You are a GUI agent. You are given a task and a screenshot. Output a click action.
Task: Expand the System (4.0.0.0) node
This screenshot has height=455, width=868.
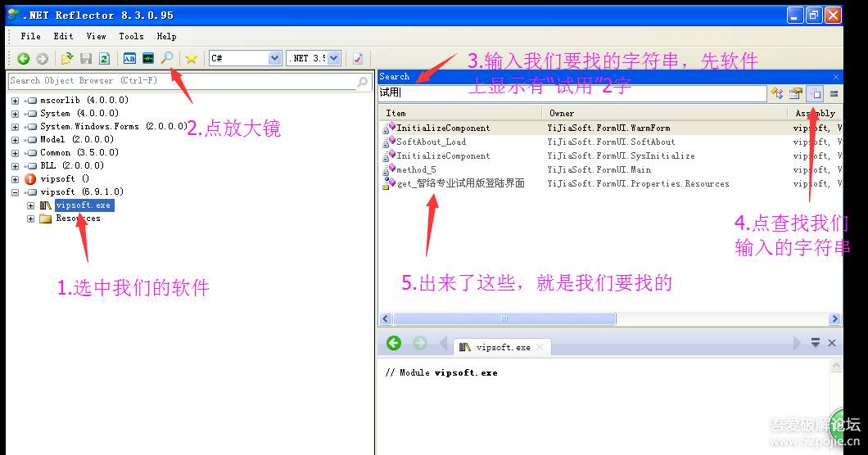15,114
